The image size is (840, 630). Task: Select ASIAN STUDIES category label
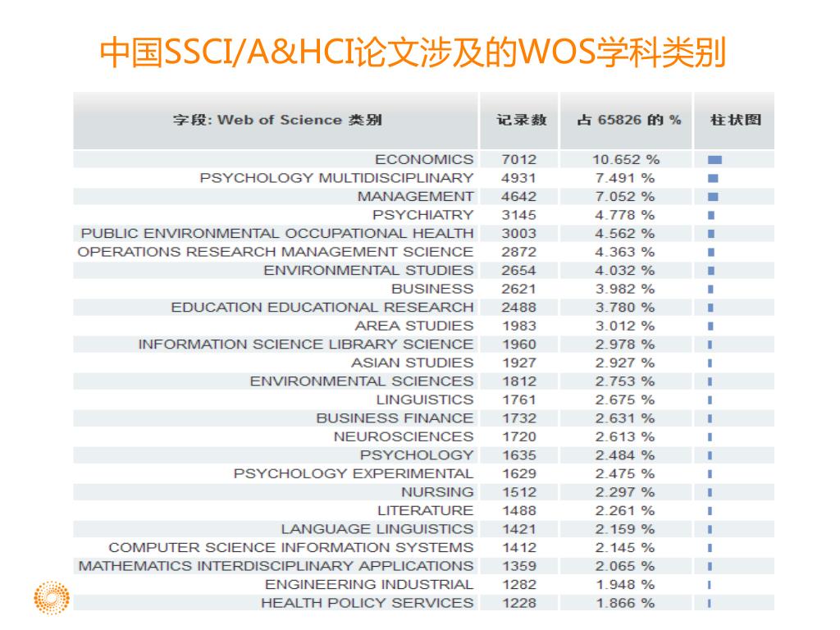click(x=412, y=363)
